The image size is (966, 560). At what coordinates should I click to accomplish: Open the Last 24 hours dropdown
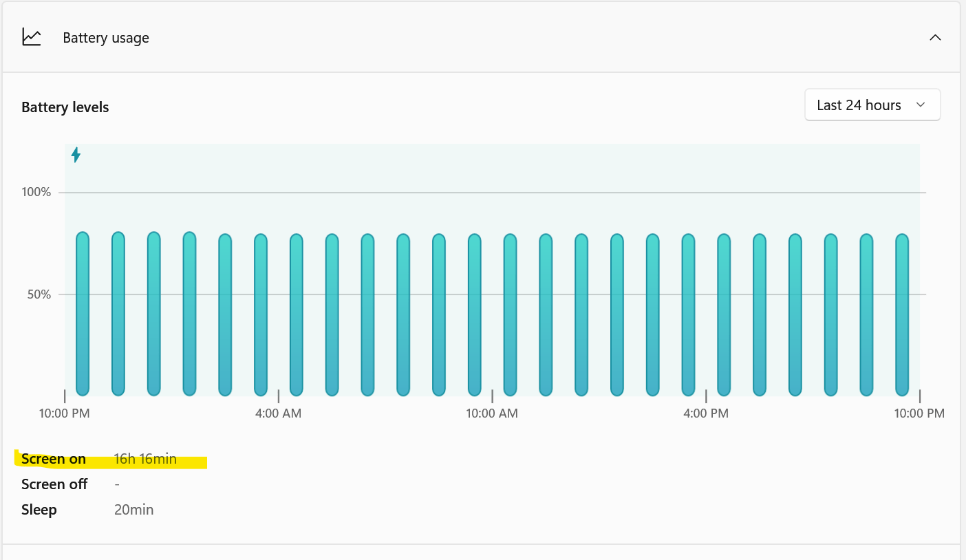point(872,105)
